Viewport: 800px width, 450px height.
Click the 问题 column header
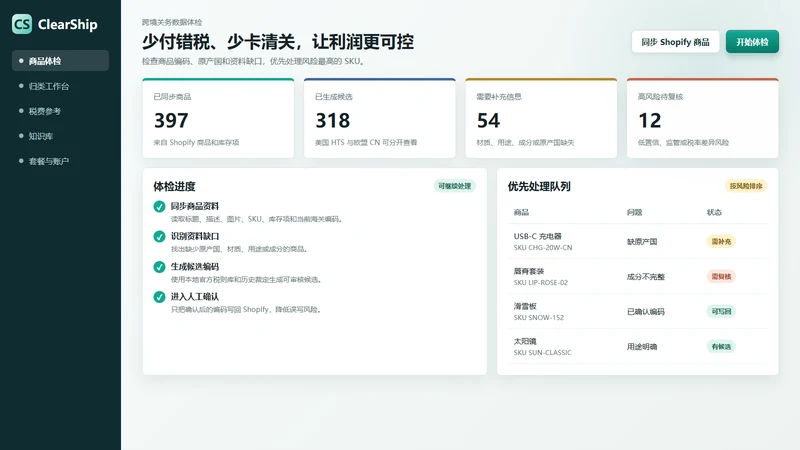[x=634, y=212]
